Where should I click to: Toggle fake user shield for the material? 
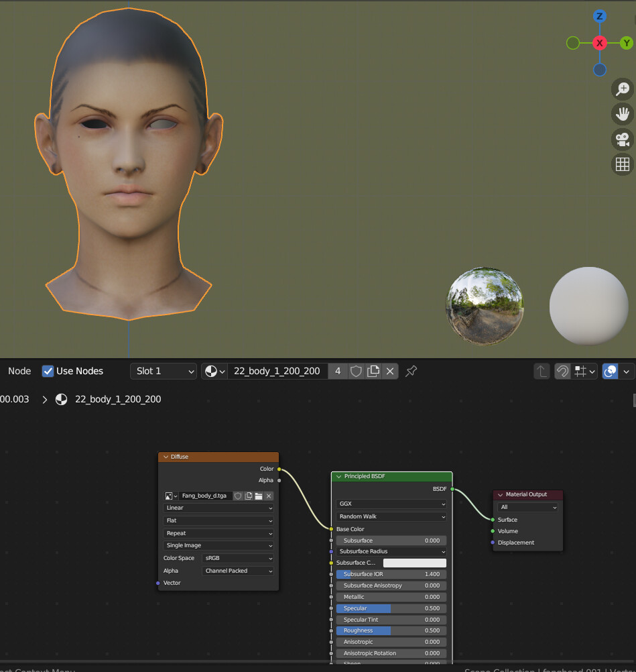pos(355,371)
